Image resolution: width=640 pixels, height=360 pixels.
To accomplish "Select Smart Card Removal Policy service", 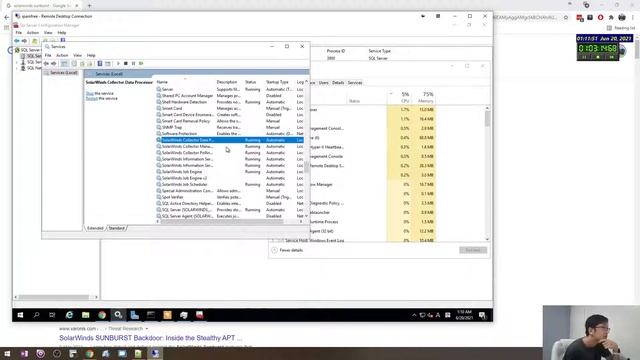I will tap(230, 121).
